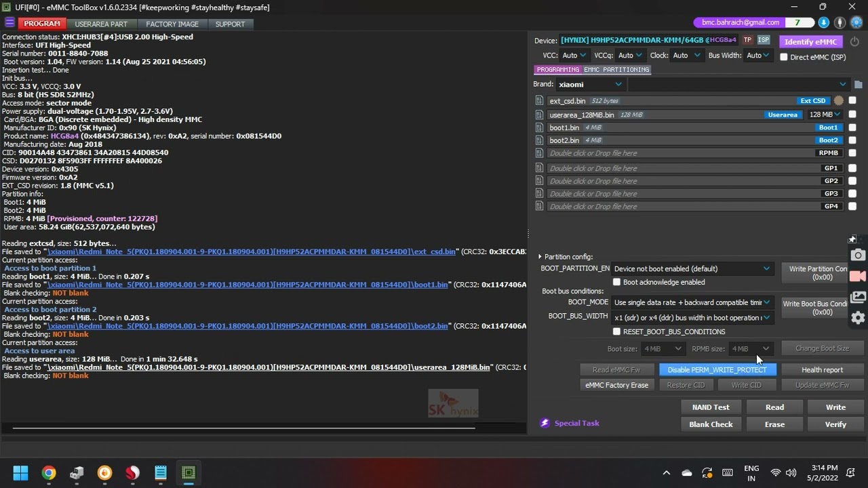Screen dimensions: 868x488
Task: Open BOOT_PARTITION_EN dropdown
Action: (692, 268)
